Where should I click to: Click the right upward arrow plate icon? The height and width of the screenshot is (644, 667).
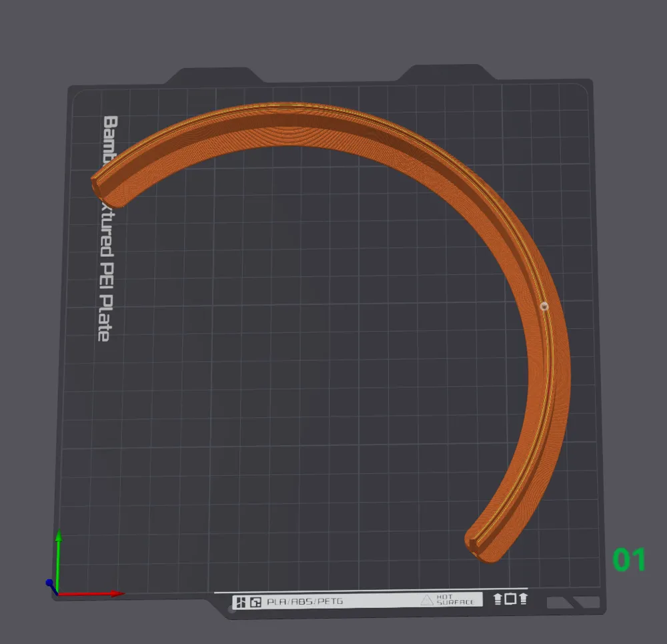coord(523,599)
